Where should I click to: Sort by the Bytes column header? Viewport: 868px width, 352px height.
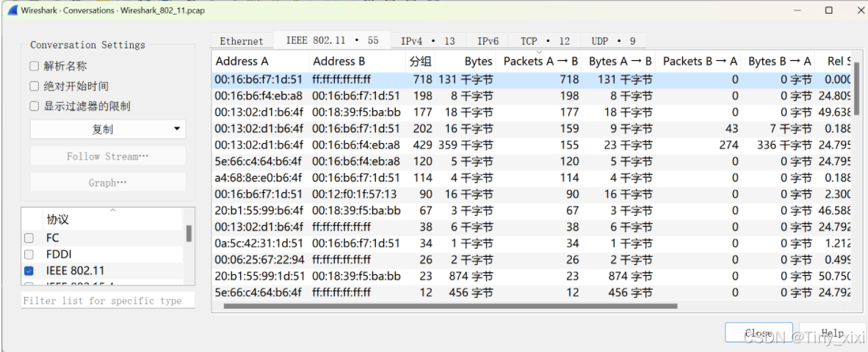click(x=466, y=62)
